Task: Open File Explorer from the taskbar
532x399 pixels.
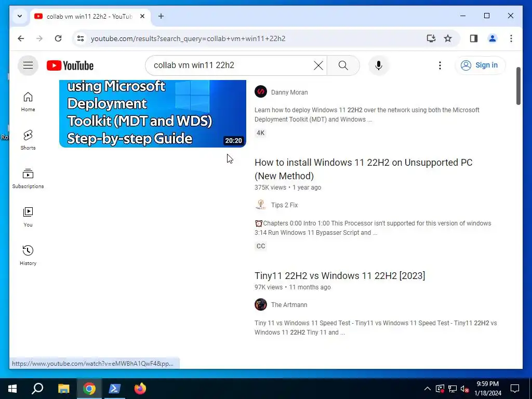Action: (63, 389)
